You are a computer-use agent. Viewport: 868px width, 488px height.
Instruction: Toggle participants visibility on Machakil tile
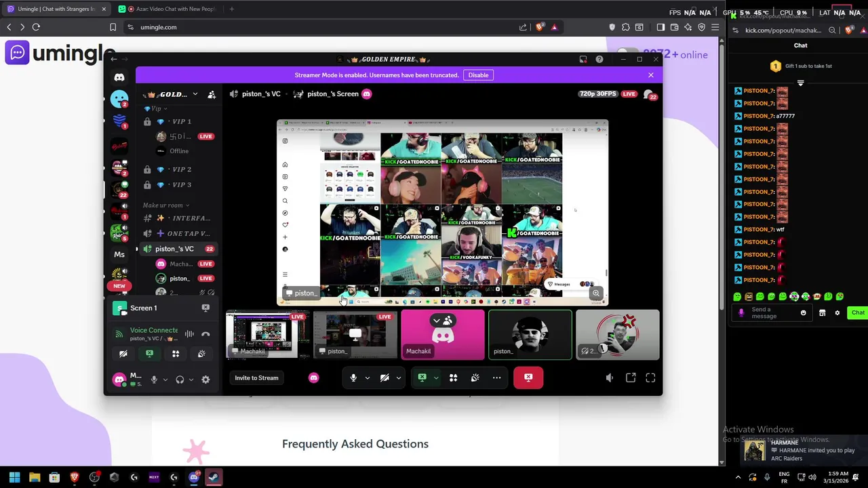pyautogui.click(x=442, y=321)
